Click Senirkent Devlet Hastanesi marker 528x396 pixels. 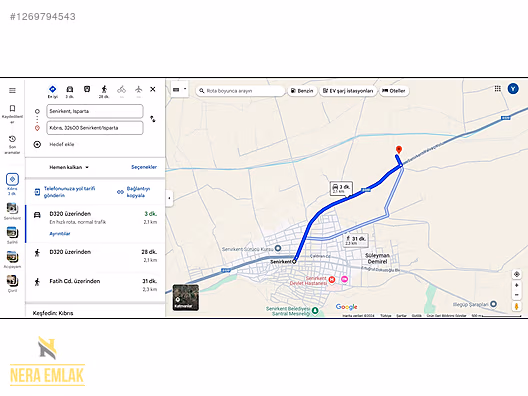coord(332,279)
